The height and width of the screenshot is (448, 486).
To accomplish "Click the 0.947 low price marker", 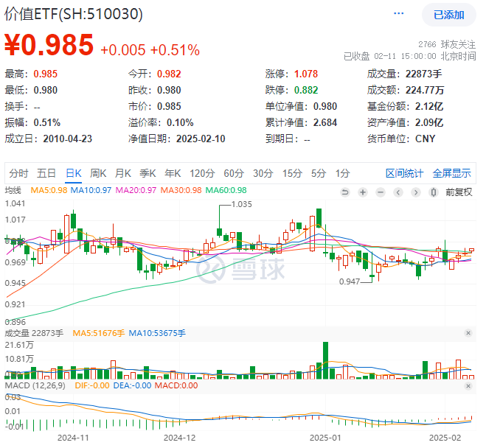I will coord(350,281).
